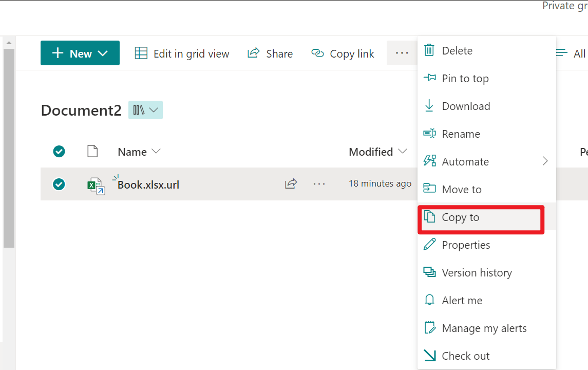Choose Rename in the context menu
This screenshot has height=370, width=588.
point(487,134)
